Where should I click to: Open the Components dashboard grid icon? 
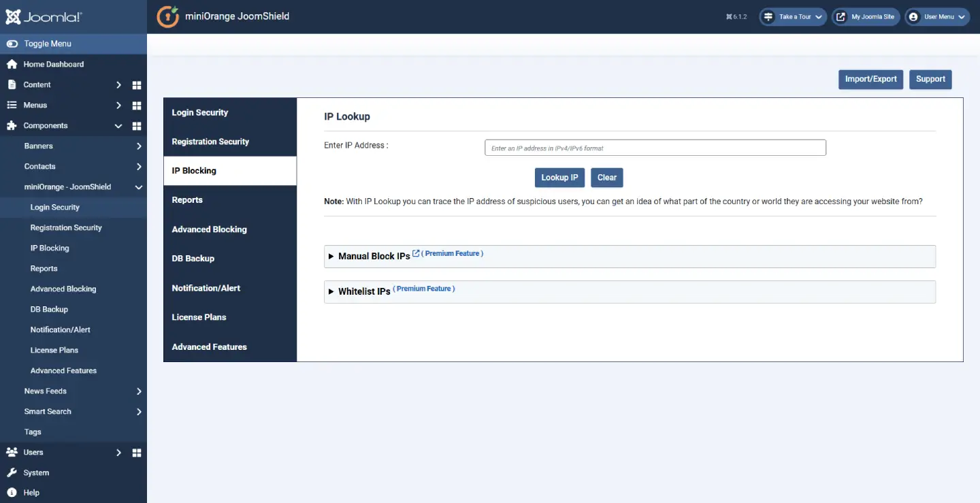pos(137,126)
